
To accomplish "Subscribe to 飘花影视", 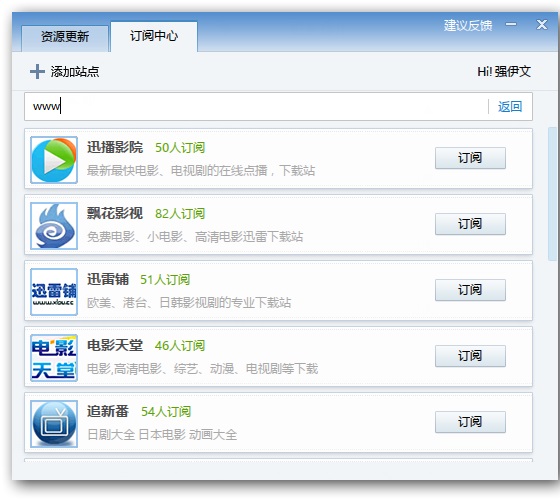I will click(x=470, y=224).
